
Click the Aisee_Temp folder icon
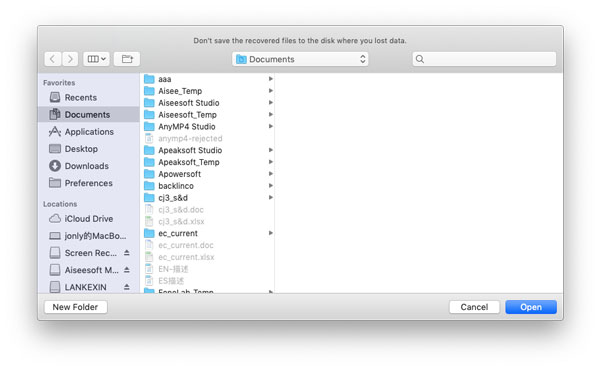click(149, 91)
